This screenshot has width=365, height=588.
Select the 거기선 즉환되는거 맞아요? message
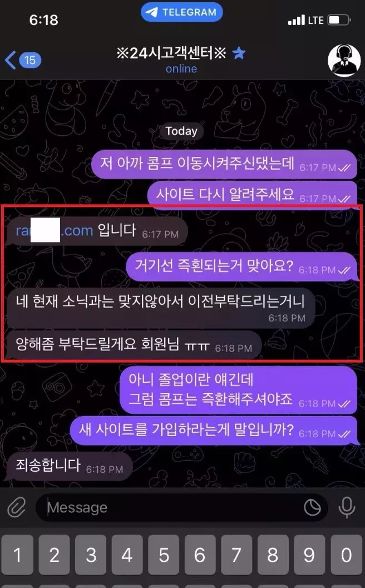point(241,266)
